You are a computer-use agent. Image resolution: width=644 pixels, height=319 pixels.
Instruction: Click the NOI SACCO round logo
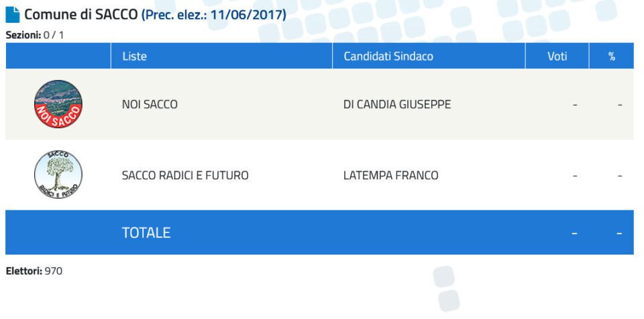click(58, 104)
